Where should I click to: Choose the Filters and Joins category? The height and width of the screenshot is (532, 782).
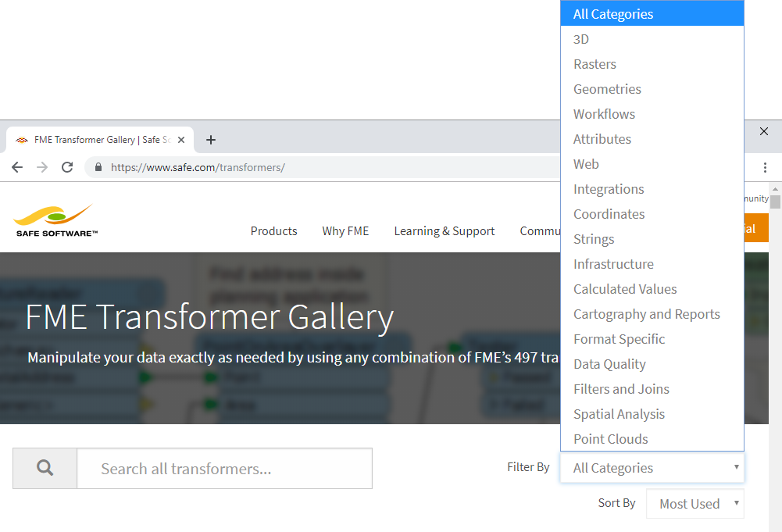click(x=652, y=389)
